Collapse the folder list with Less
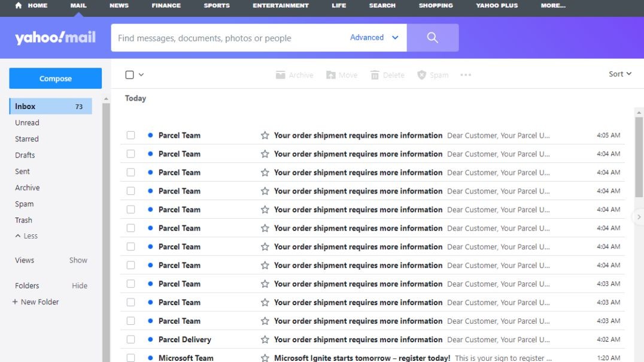The width and height of the screenshot is (644, 362). click(26, 236)
